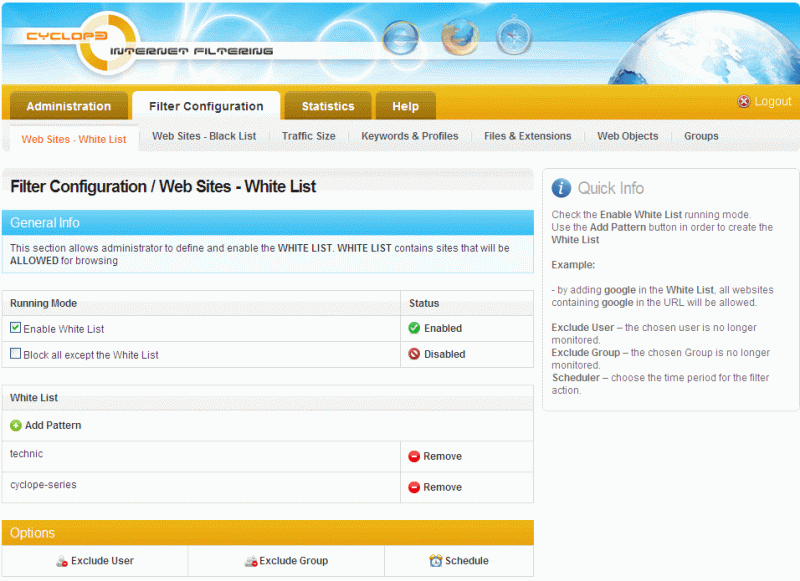800x581 pixels.
Task: Click the green Add Pattern plus icon
Action: [x=16, y=426]
